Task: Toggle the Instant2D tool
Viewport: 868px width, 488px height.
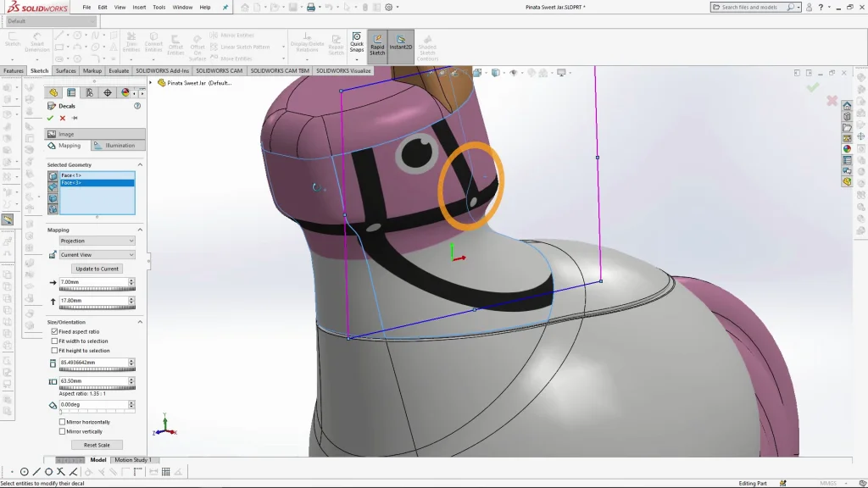Action: (402, 42)
